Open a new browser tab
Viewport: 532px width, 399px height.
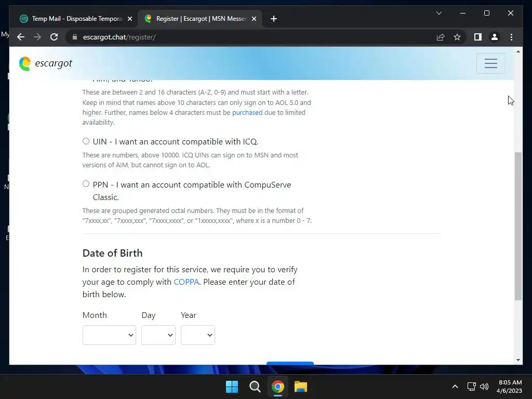(274, 19)
